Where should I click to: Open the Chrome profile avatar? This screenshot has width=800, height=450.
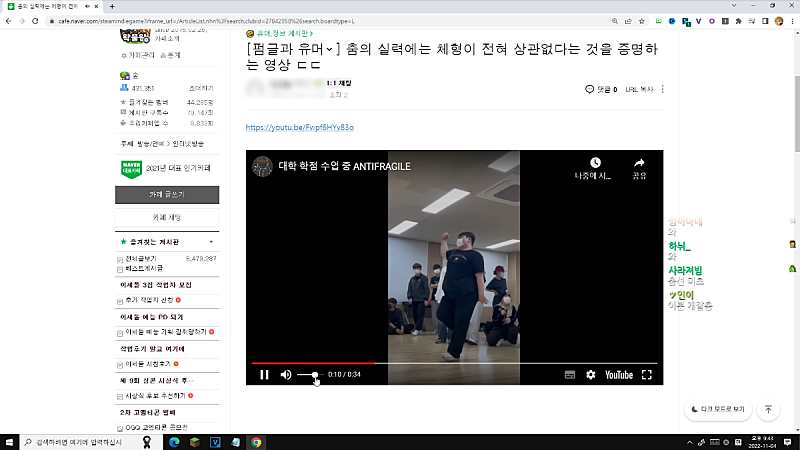click(x=779, y=21)
